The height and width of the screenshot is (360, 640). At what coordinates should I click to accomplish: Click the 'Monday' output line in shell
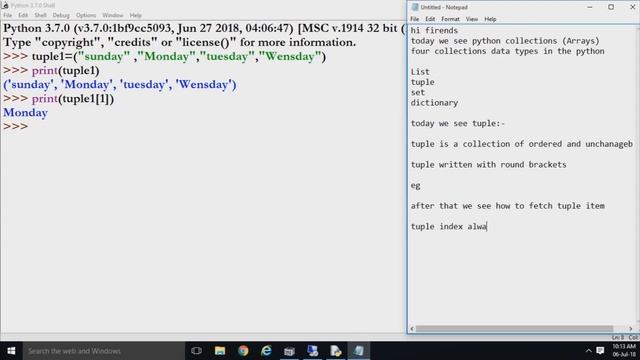click(25, 113)
